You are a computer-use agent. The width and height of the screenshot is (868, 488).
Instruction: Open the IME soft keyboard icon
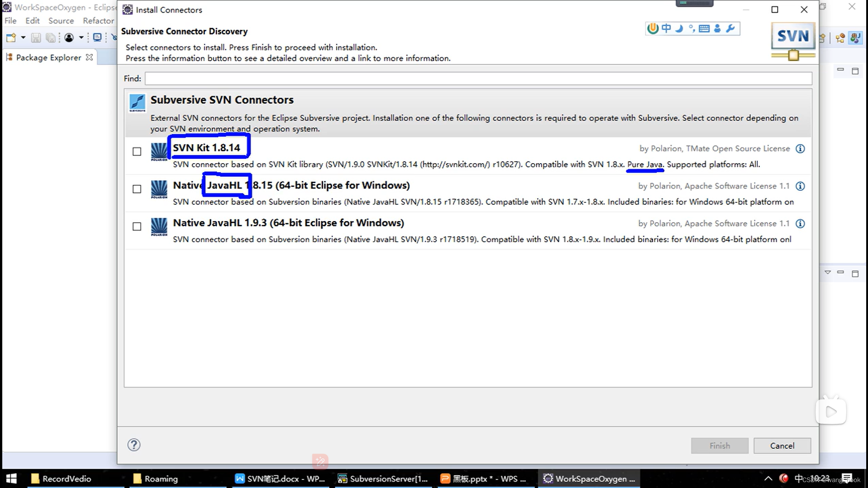point(704,28)
